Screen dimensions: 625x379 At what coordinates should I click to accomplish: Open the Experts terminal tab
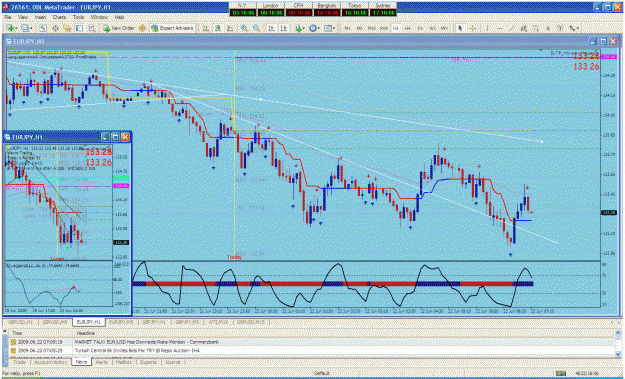click(147, 362)
